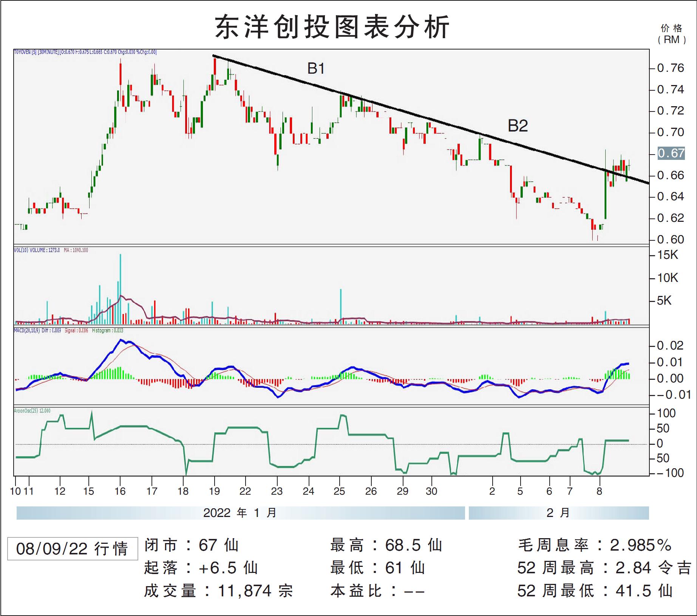Click the 0.72 price axis label
Image resolution: width=697 pixels, height=616 pixels.
pyautogui.click(x=671, y=111)
